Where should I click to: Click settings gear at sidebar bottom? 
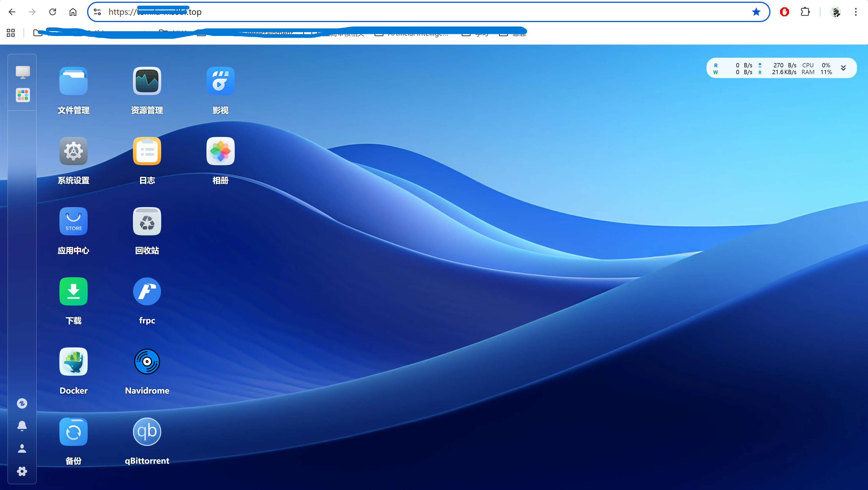tap(22, 471)
